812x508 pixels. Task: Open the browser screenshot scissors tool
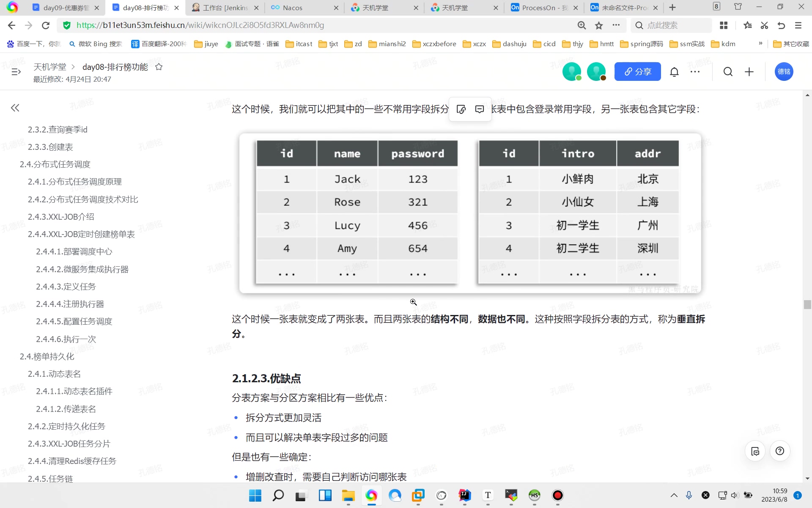764,25
